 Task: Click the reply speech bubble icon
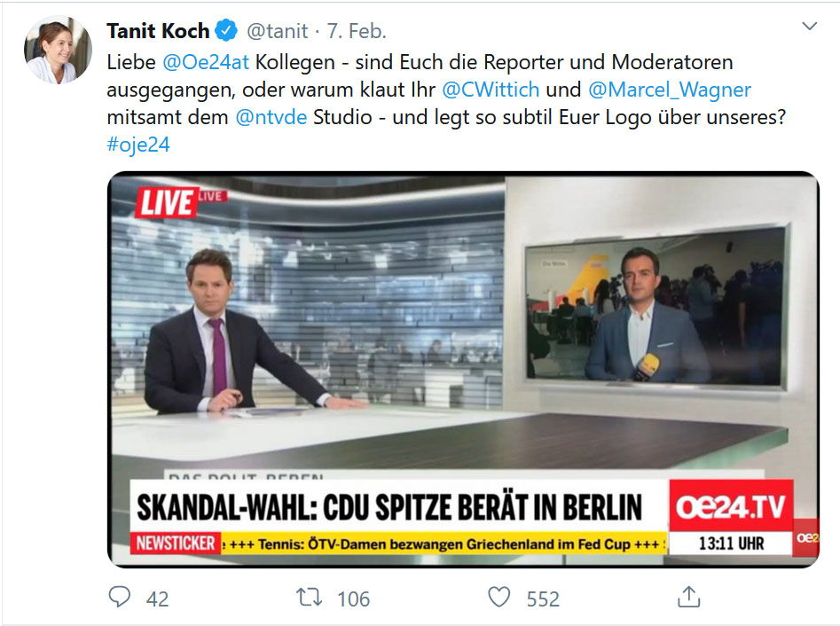coord(120,597)
